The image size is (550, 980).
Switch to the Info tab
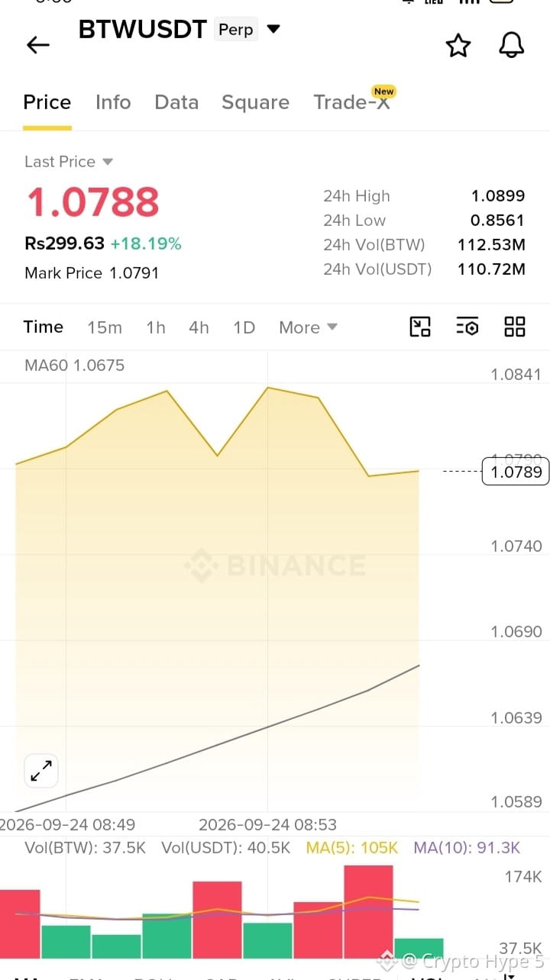click(113, 102)
